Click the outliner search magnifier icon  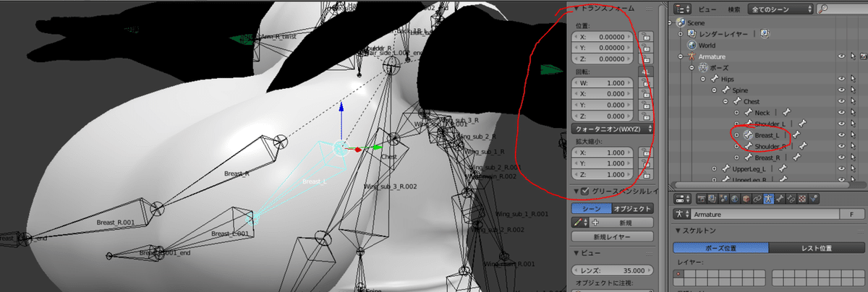(823, 9)
